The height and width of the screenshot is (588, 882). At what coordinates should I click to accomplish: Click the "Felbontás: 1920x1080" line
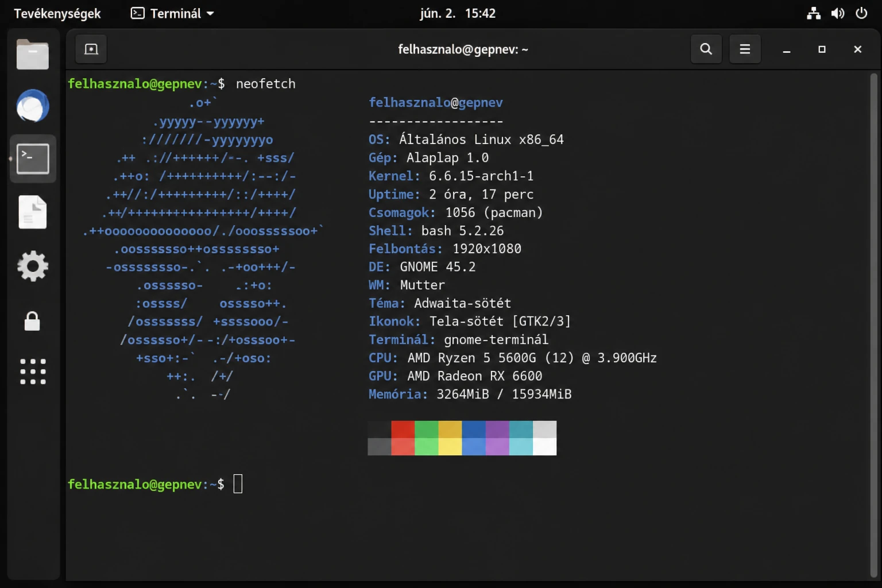pos(445,249)
